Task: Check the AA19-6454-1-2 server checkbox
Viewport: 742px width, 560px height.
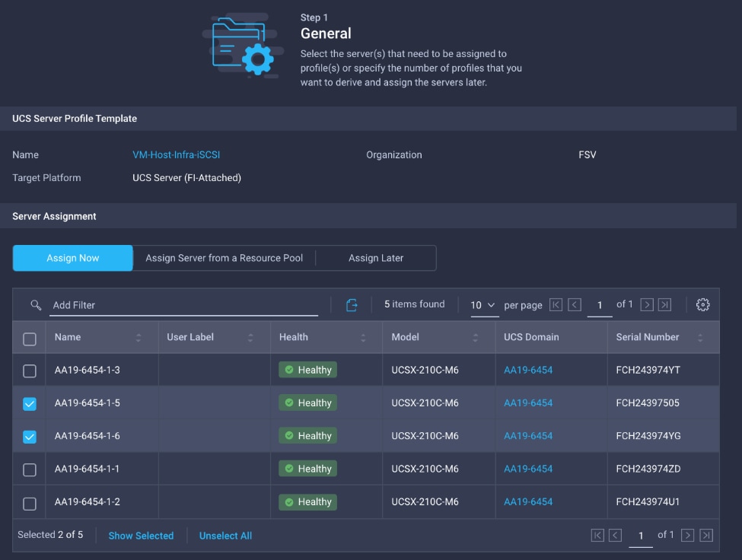Action: tap(30, 504)
